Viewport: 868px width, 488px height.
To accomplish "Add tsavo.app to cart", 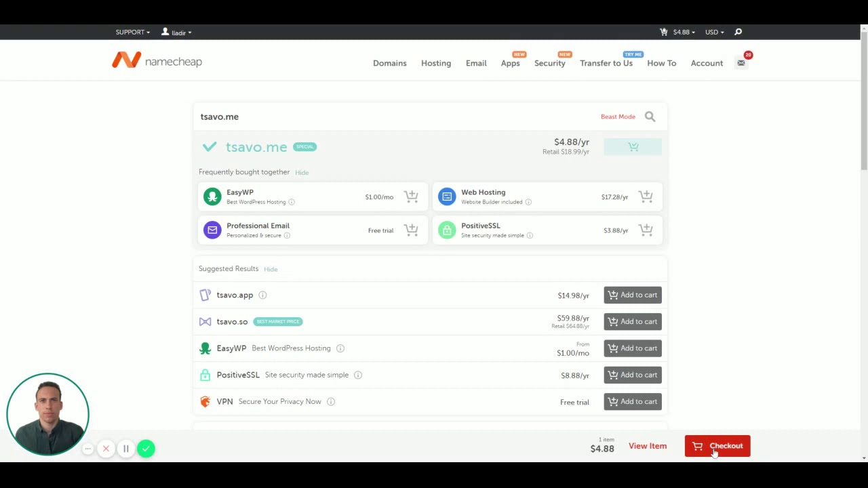I will [x=633, y=295].
